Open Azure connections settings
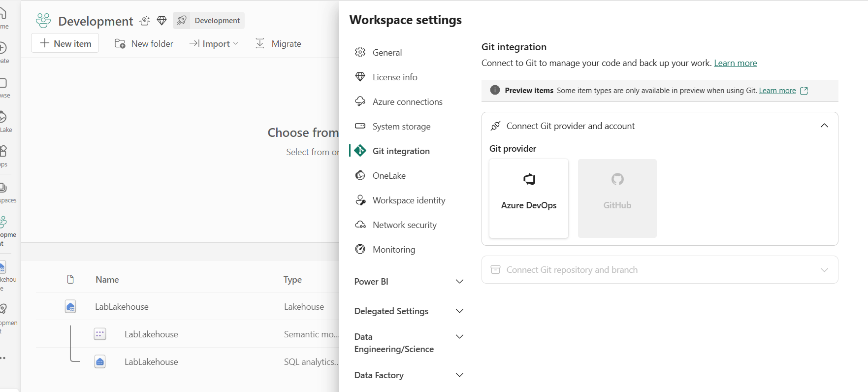 tap(408, 102)
